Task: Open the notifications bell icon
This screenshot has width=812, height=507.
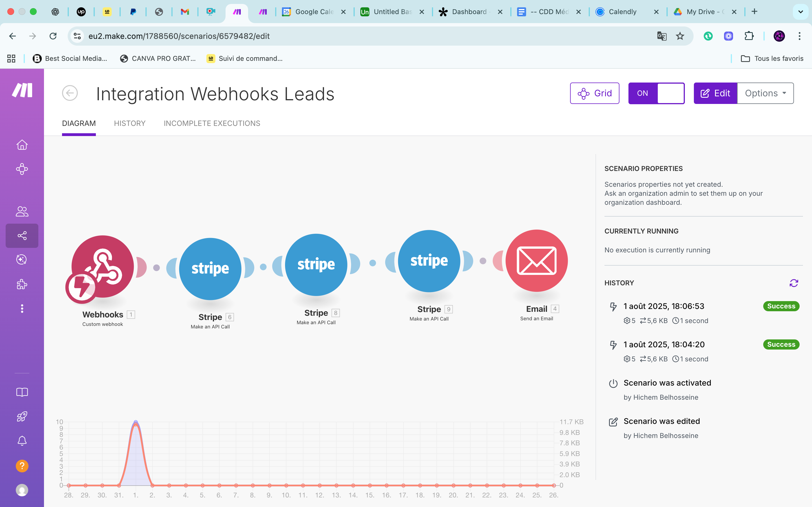Action: [x=22, y=441]
